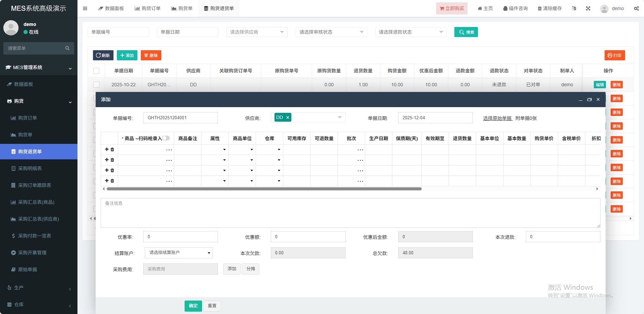Screen dimensions: 644x314
Task: Click the plus icon in first product row
Action: tap(107, 149)
